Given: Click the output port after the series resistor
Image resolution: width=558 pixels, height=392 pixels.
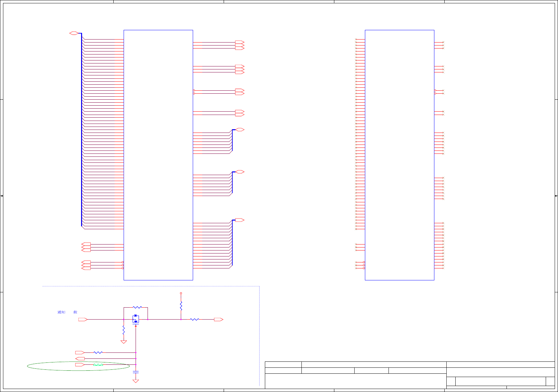Looking at the screenshot, I should click(219, 319).
